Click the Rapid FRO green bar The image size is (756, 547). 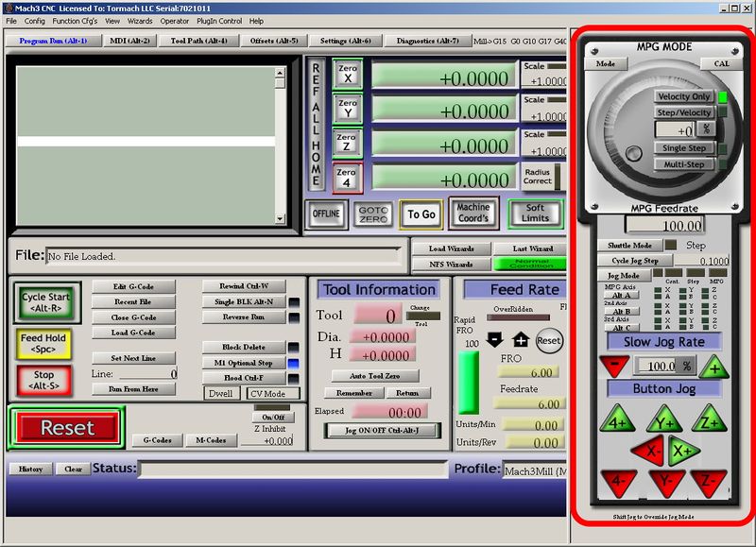coord(469,384)
